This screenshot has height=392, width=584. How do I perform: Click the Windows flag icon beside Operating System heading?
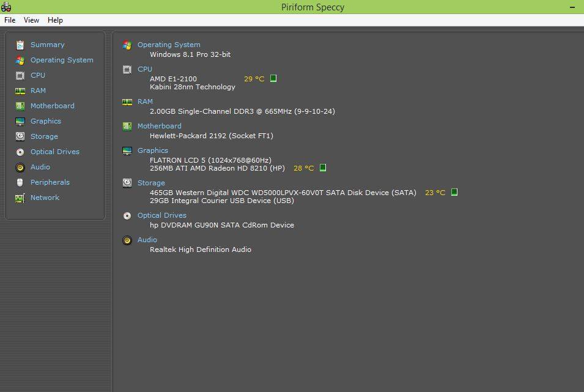pyautogui.click(x=127, y=45)
